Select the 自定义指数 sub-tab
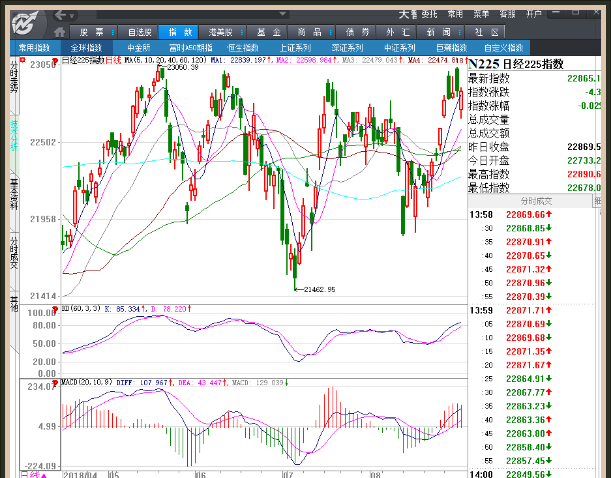The height and width of the screenshot is (478, 611). (503, 48)
